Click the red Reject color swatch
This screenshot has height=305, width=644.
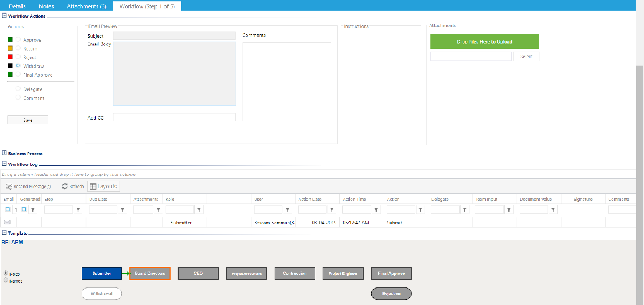click(10, 57)
